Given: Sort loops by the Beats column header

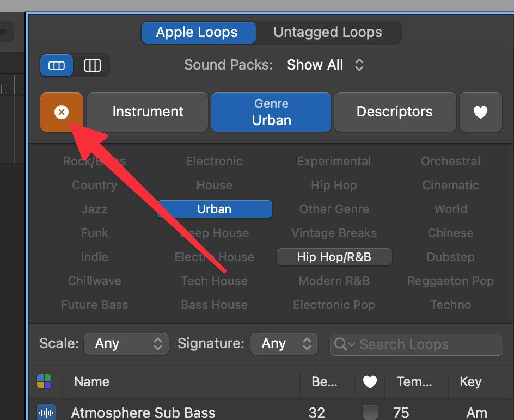Looking at the screenshot, I should click(325, 382).
